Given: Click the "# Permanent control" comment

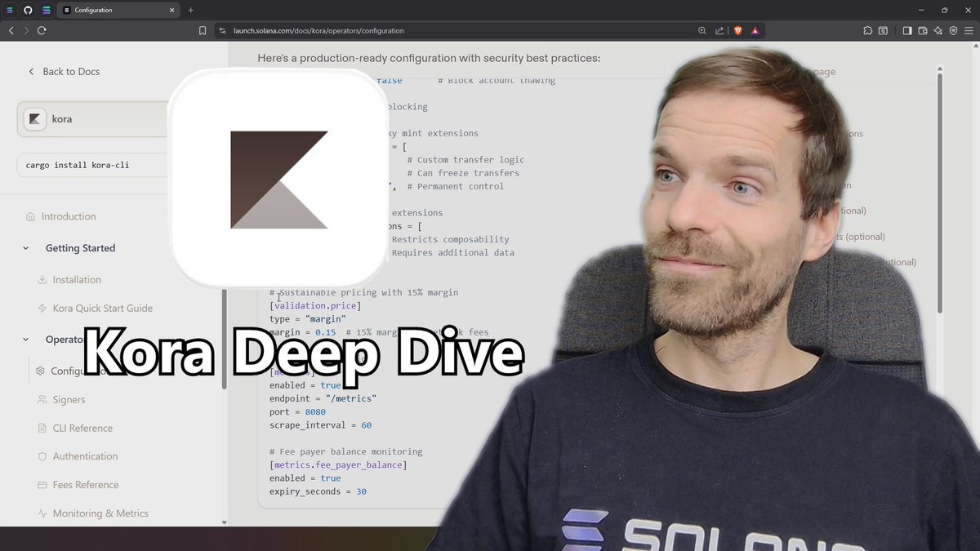Looking at the screenshot, I should pyautogui.click(x=455, y=186).
